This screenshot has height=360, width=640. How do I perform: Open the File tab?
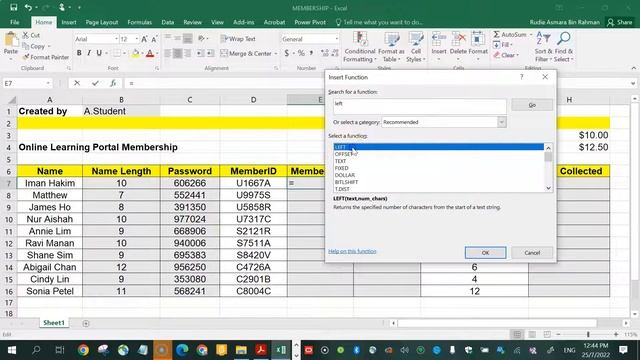click(x=15, y=22)
